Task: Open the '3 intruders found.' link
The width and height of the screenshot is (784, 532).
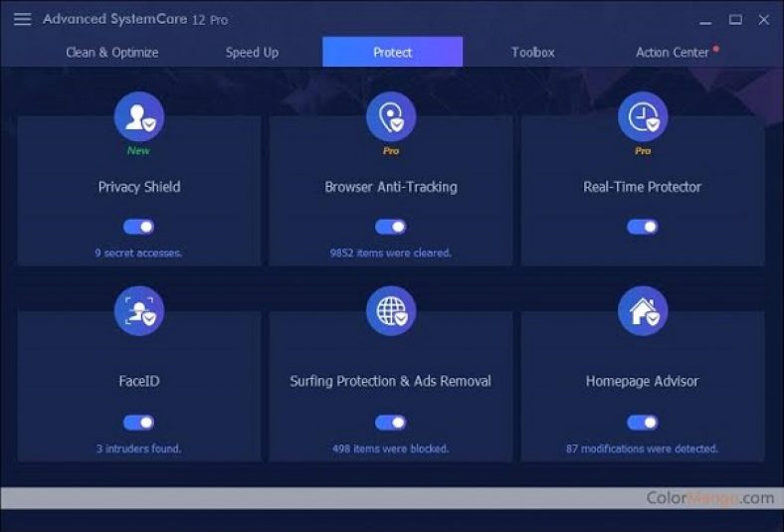Action: (x=138, y=448)
